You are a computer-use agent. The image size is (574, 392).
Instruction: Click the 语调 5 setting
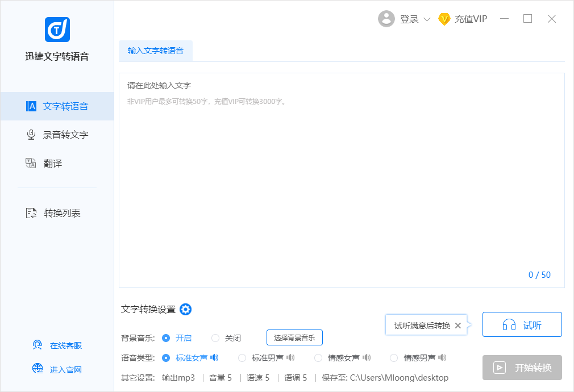coord(296,378)
